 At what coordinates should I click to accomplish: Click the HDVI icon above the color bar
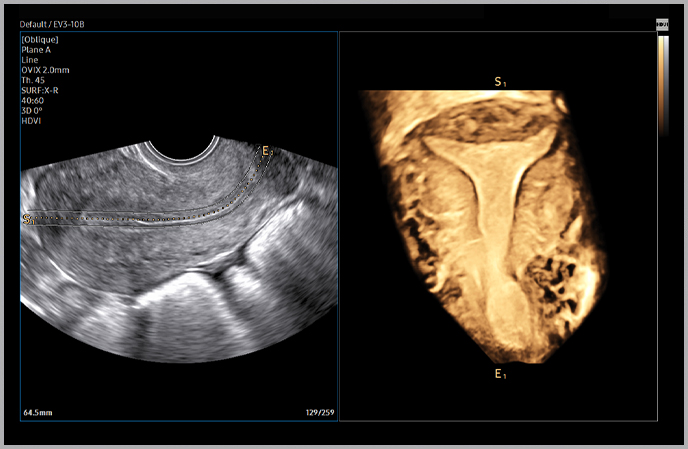click(662, 23)
